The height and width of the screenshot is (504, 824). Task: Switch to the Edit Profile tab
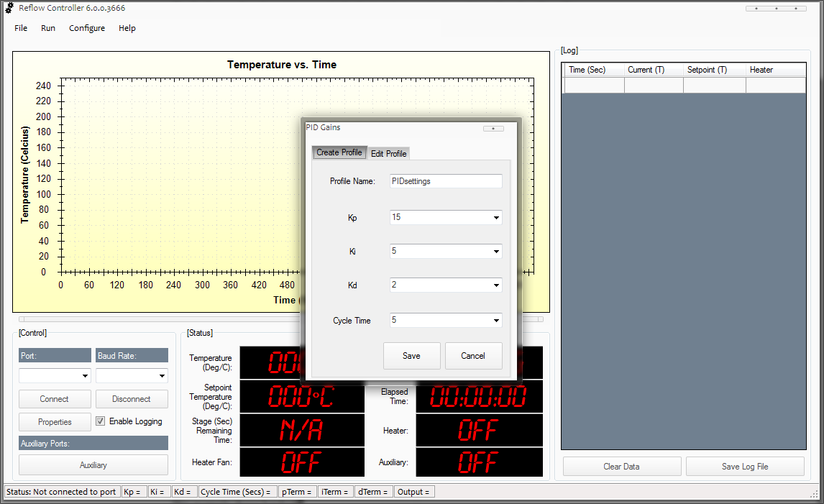(388, 153)
